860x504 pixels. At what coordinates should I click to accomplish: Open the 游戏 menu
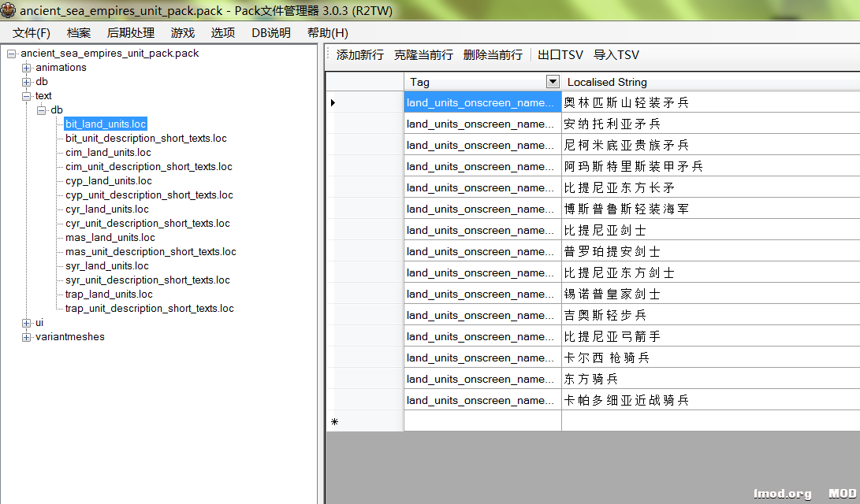(182, 32)
